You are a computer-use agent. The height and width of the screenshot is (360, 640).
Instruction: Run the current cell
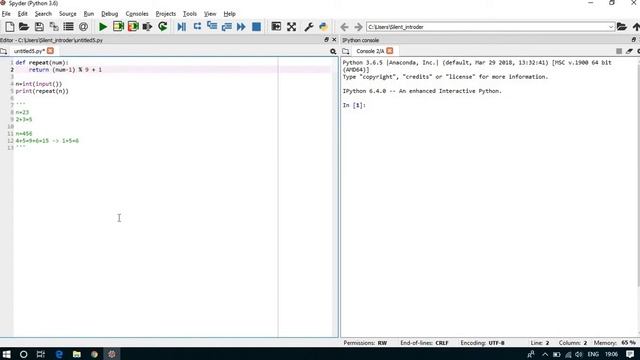[x=118, y=27]
